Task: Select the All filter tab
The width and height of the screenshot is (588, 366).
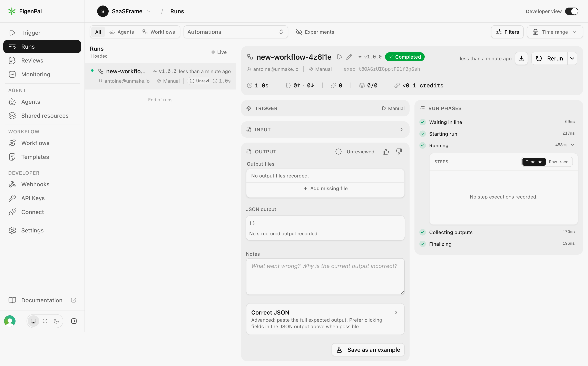Action: coord(98,32)
